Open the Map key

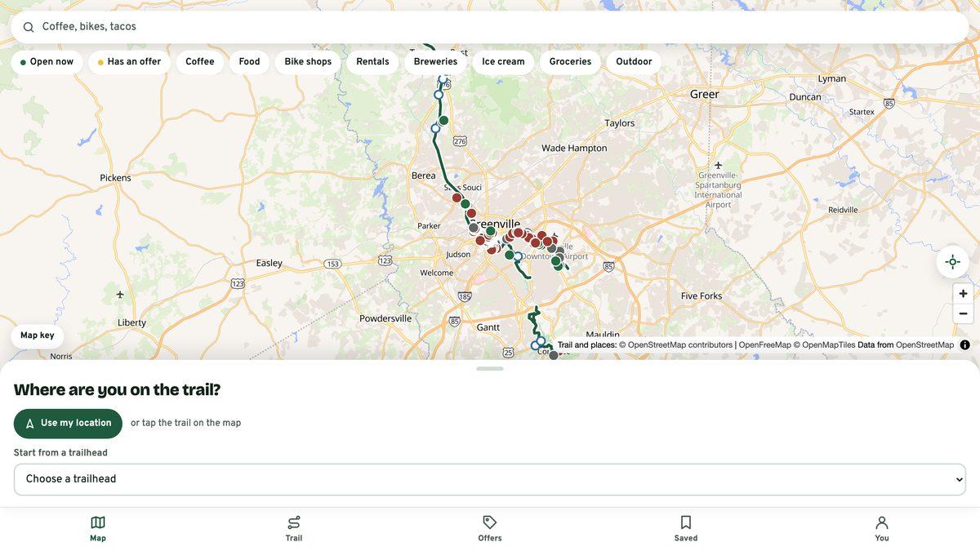click(x=38, y=336)
